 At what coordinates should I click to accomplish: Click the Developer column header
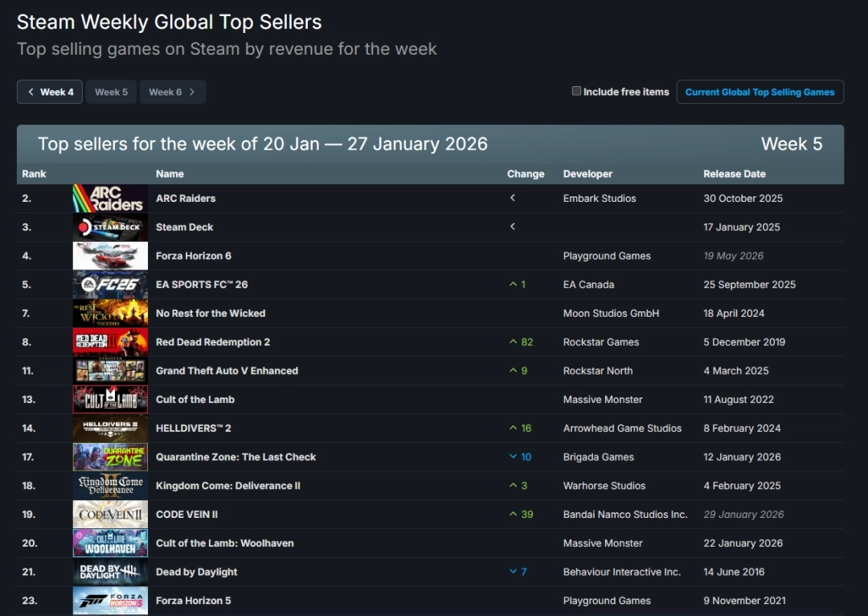(x=587, y=174)
